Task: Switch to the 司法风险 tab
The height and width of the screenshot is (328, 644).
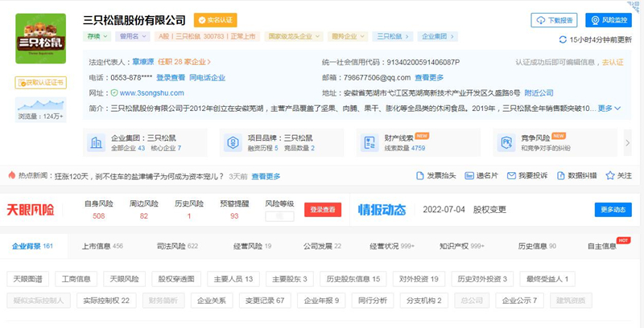Action: tap(177, 247)
